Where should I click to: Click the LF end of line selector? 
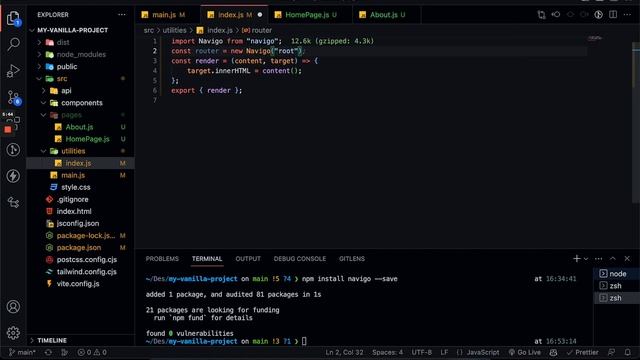click(444, 352)
